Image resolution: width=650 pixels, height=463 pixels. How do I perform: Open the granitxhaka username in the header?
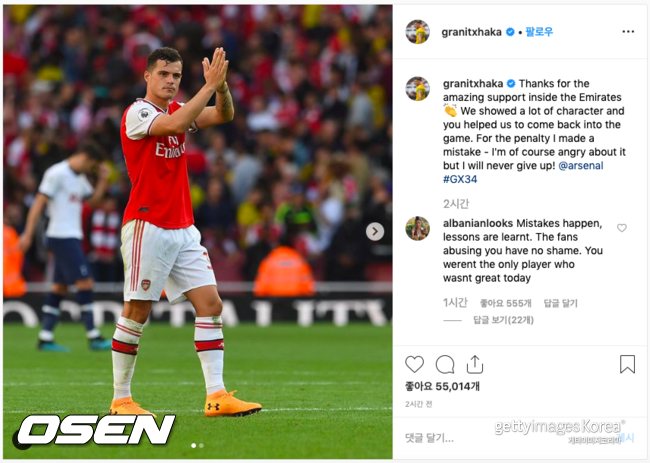(x=471, y=32)
